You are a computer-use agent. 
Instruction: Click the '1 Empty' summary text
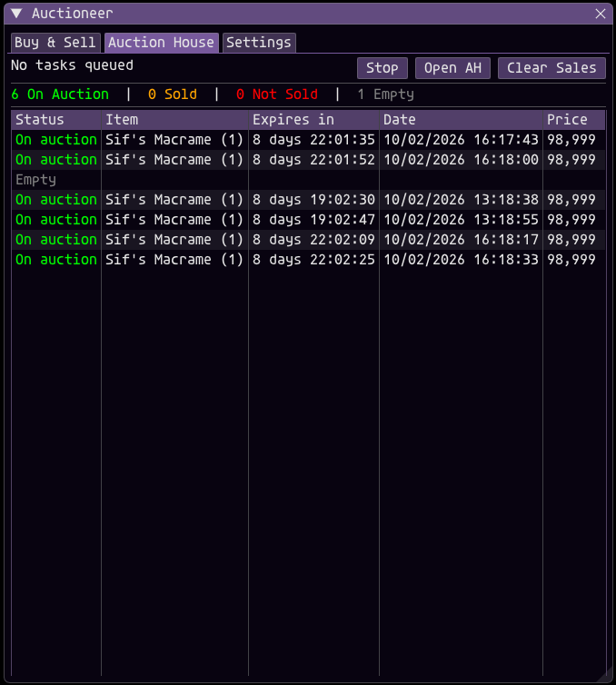point(386,94)
